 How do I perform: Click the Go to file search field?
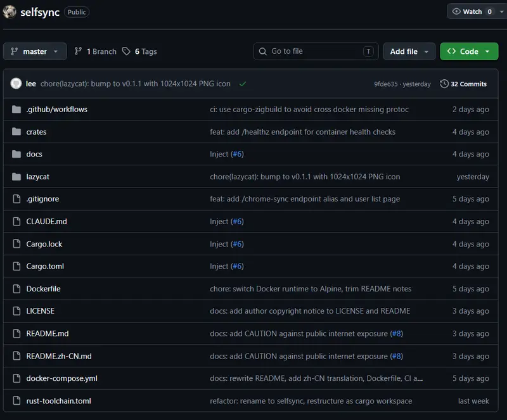click(316, 51)
